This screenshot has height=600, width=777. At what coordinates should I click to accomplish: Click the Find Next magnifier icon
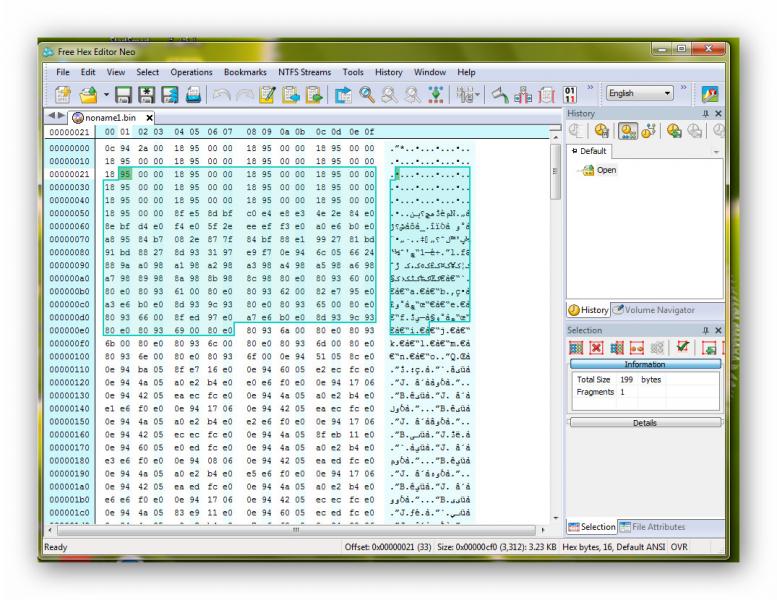[389, 94]
